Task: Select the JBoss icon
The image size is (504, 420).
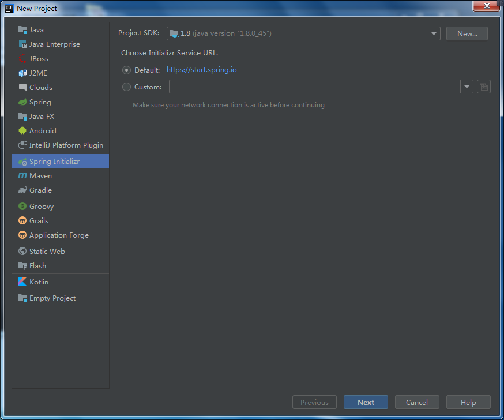Action: 22,59
